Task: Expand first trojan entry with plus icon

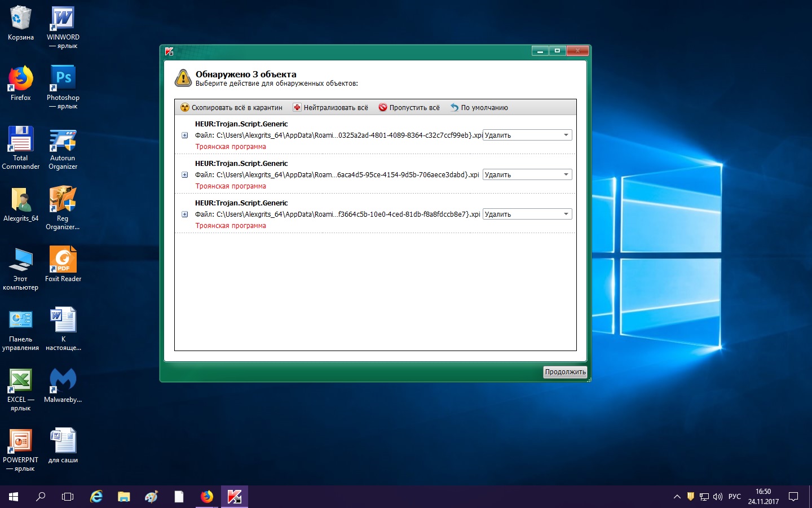Action: tap(184, 135)
